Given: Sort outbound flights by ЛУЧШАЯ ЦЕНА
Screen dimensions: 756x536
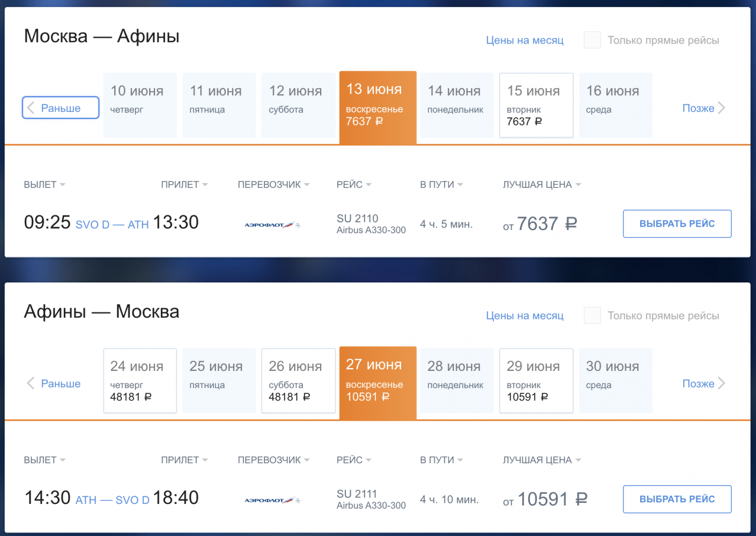Looking at the screenshot, I should click(542, 184).
